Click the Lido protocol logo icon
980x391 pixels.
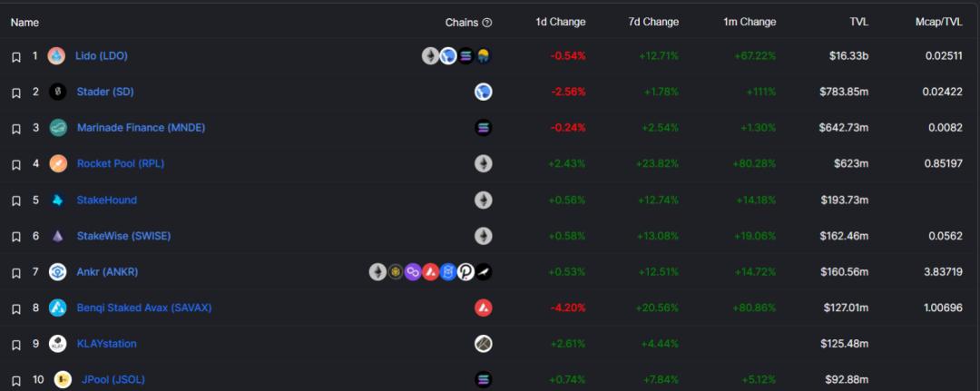(56, 56)
